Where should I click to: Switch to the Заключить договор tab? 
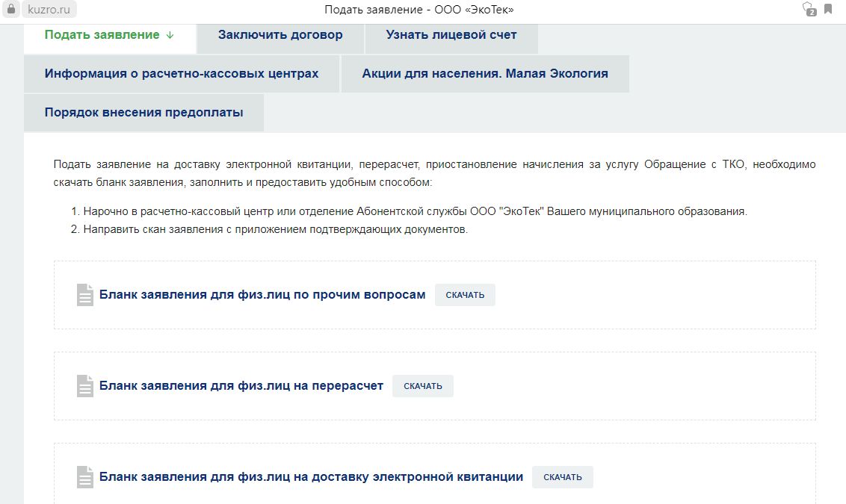coord(280,35)
